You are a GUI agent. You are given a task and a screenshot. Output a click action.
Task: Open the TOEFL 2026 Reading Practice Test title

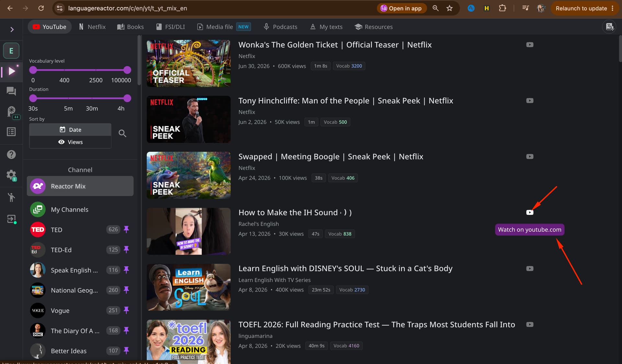click(x=377, y=325)
